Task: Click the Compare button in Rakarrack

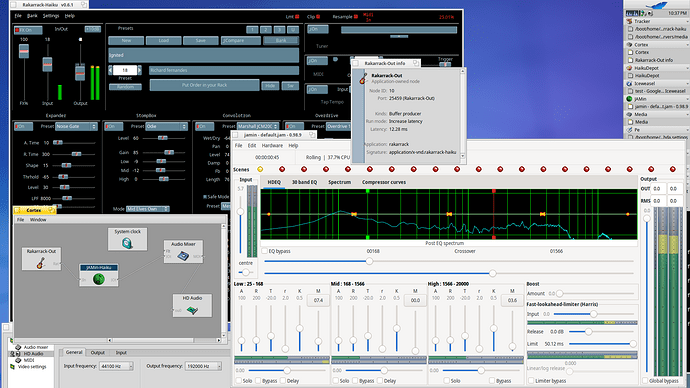Action: 241,40
